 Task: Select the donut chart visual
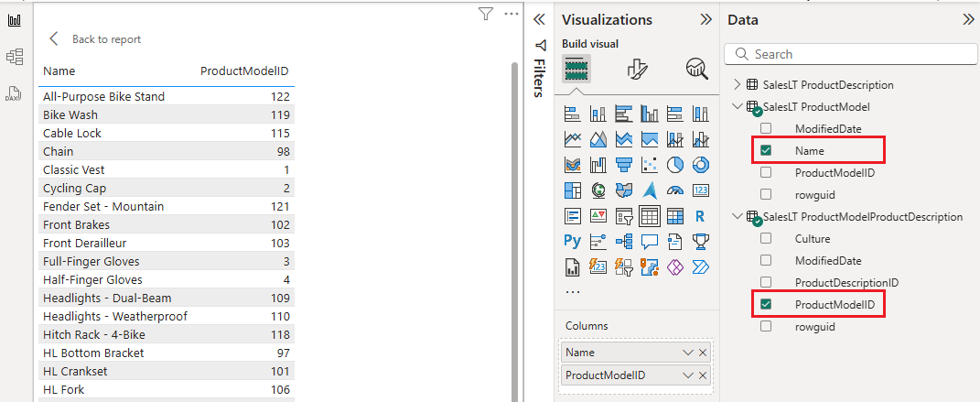[x=701, y=165]
